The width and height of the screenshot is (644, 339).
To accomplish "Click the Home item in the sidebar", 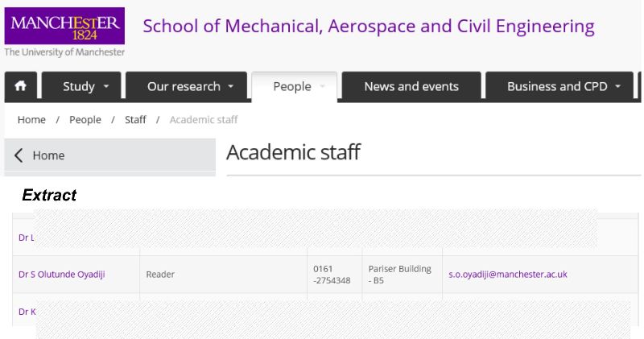I will coord(109,155).
